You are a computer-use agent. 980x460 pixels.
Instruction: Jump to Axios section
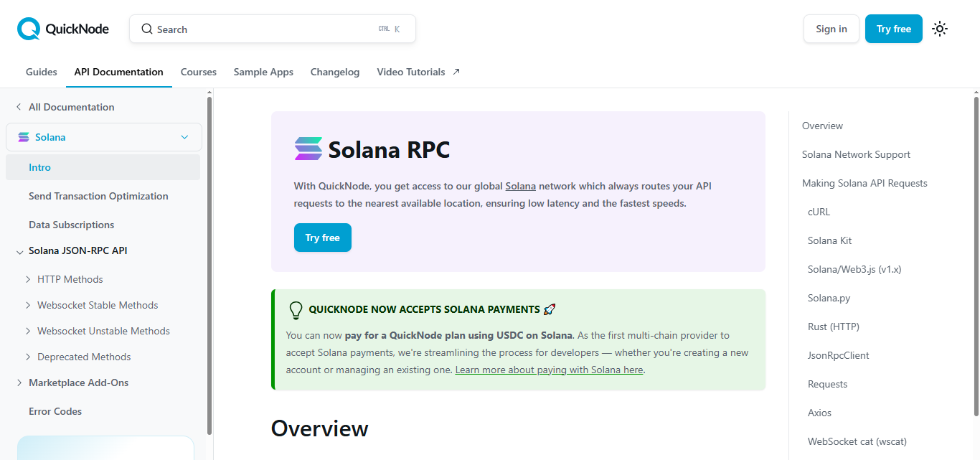[x=819, y=413]
